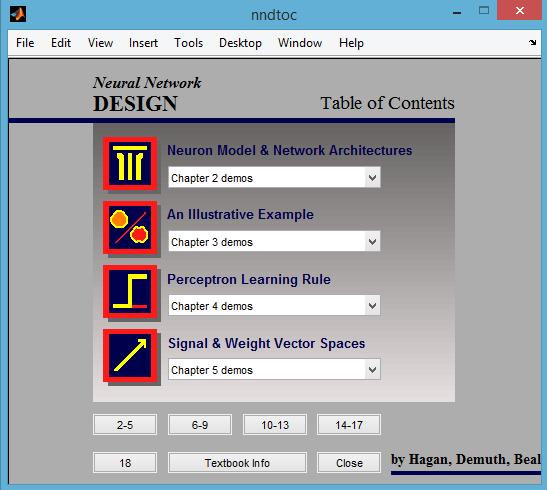Click the Close button at bottom
The width and height of the screenshot is (547, 490).
coord(349,462)
